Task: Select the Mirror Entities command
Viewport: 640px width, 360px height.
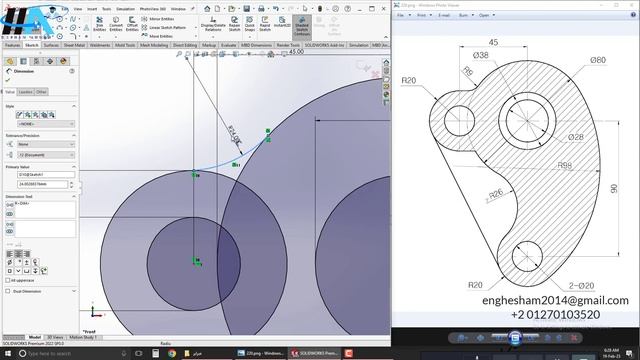Action: click(x=158, y=19)
